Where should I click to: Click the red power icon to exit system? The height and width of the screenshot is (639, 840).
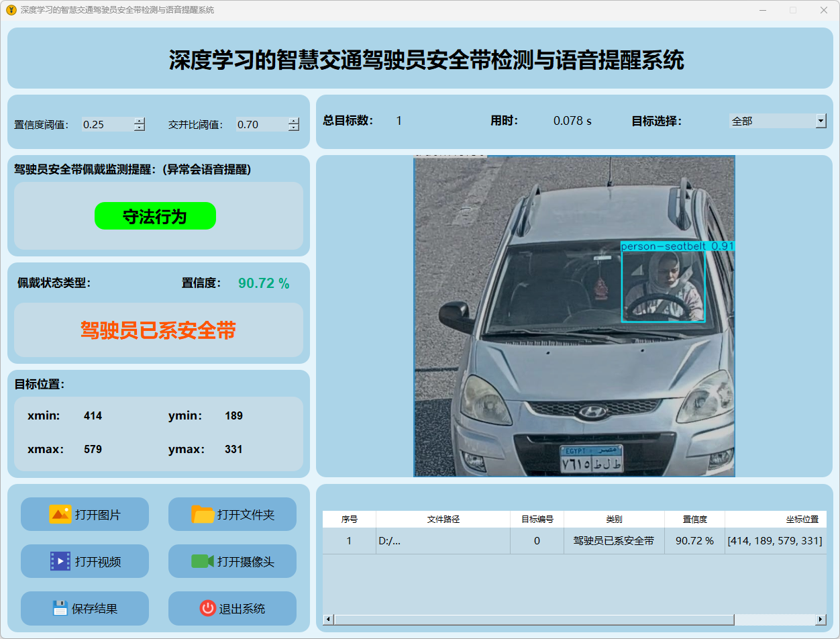pos(207,608)
